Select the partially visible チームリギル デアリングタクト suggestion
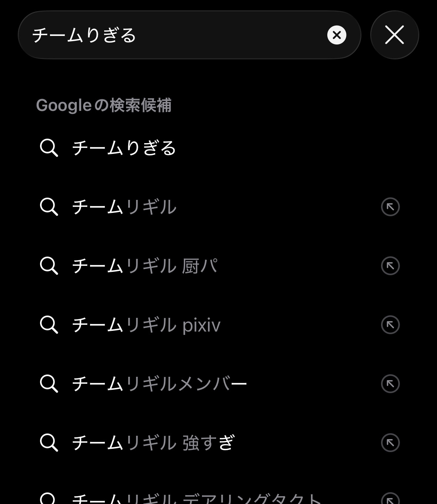Viewport: 437px width, 504px height. click(x=196, y=498)
